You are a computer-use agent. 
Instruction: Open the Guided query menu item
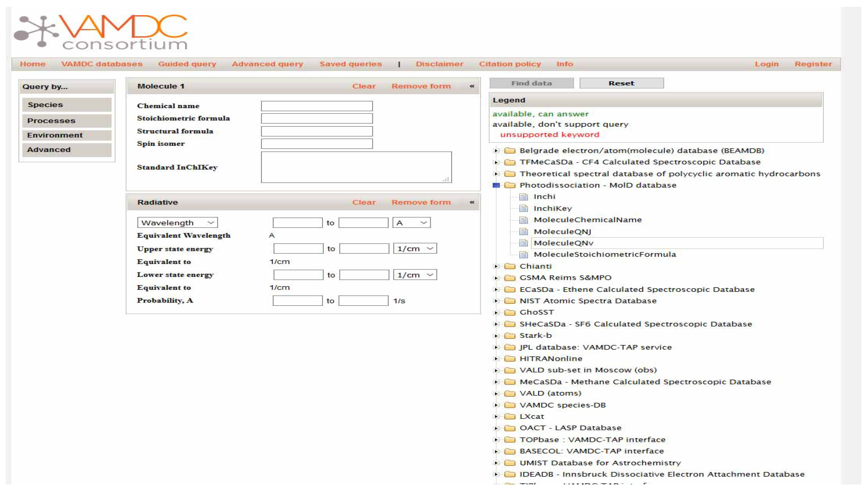coord(187,64)
